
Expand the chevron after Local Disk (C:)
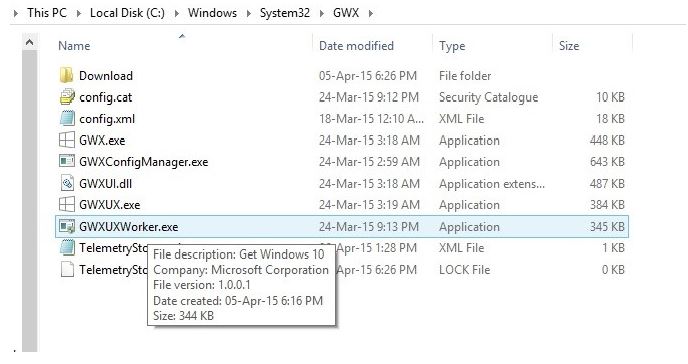177,13
